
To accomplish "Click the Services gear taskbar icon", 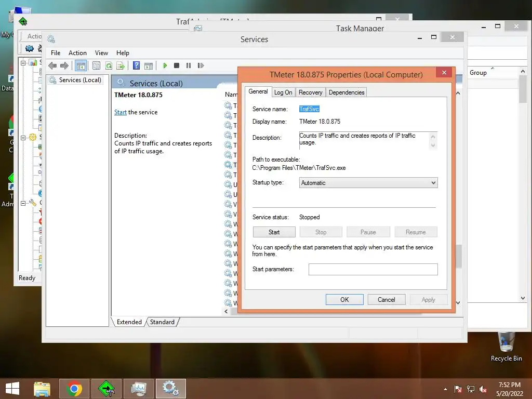I will (x=170, y=389).
